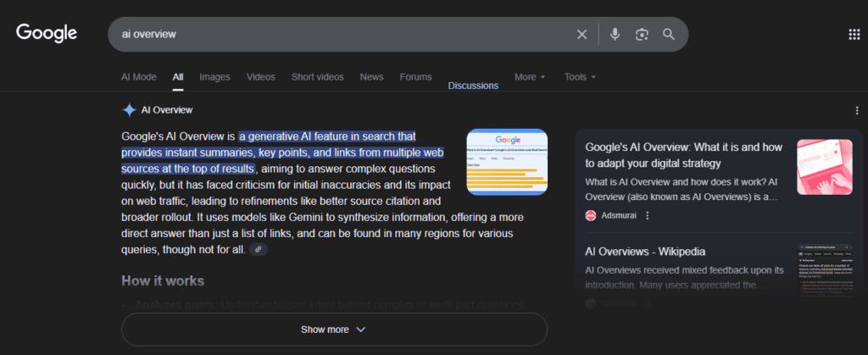Click the 'What is AI Overview and how' snippet

682,189
